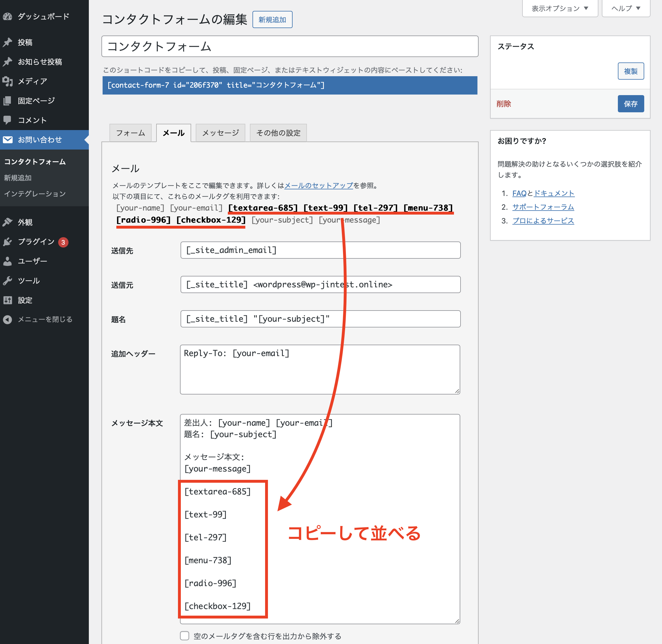Click the 投稿 pin icon
Image resolution: width=662 pixels, height=644 pixels.
click(x=7, y=42)
